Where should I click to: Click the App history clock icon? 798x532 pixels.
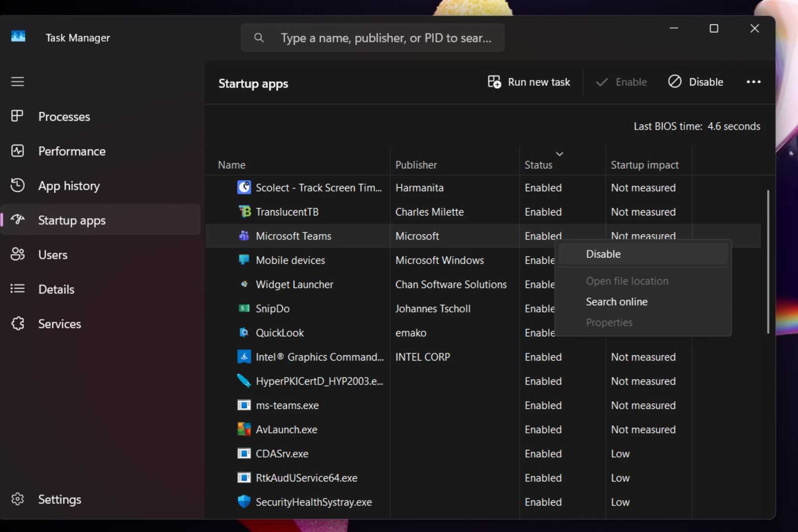click(x=17, y=185)
